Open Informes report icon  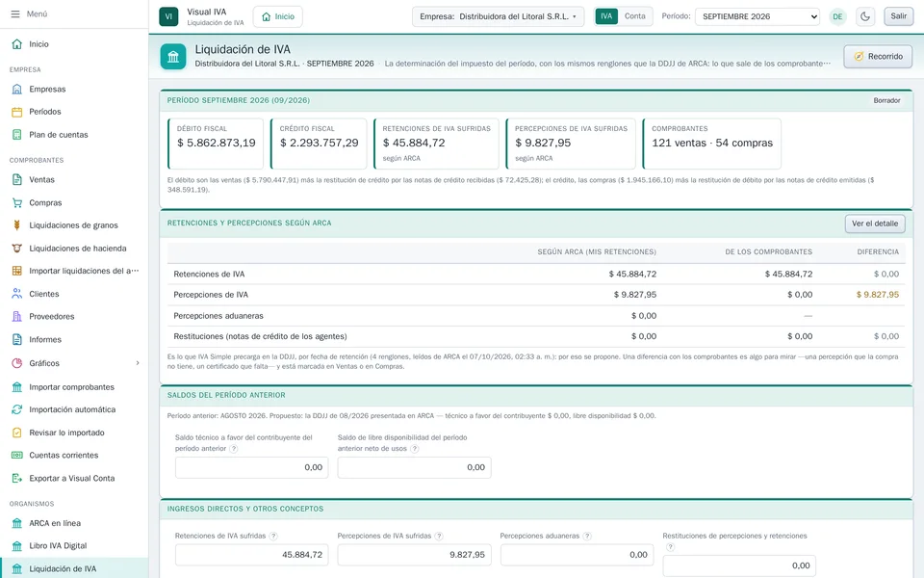(17, 340)
